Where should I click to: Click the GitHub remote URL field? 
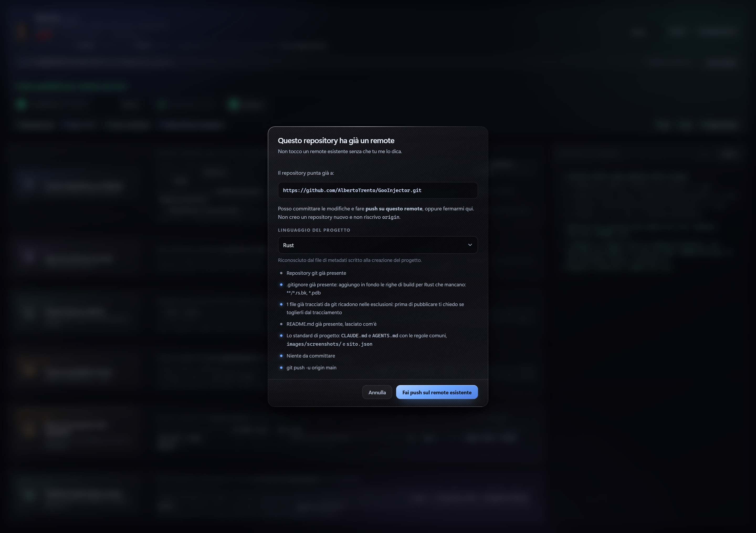pyautogui.click(x=378, y=190)
